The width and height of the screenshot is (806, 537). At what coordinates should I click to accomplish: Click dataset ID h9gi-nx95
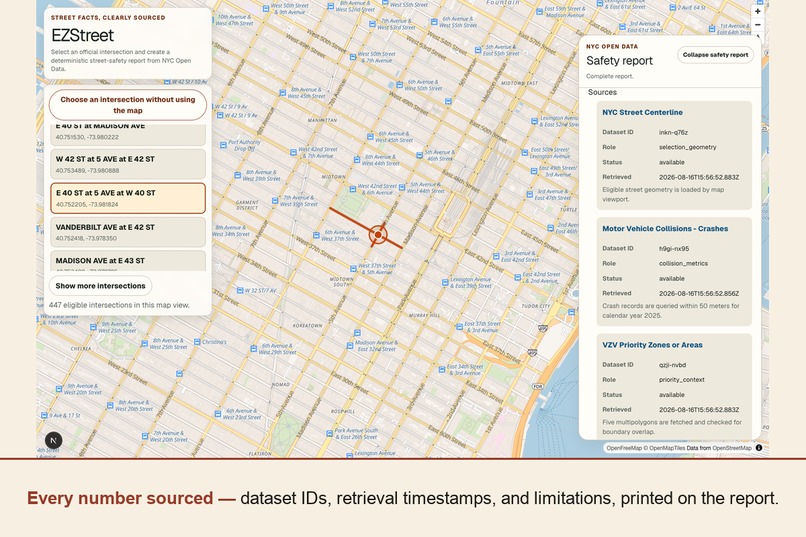(674, 249)
